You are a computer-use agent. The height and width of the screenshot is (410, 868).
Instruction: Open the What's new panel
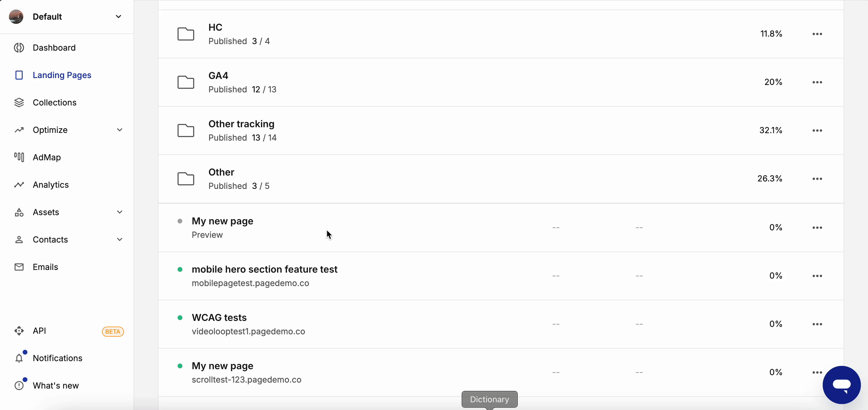tap(56, 385)
